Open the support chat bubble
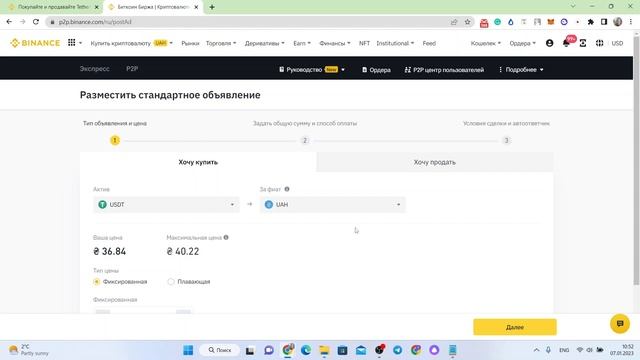This screenshot has width=640, height=360. [x=620, y=324]
